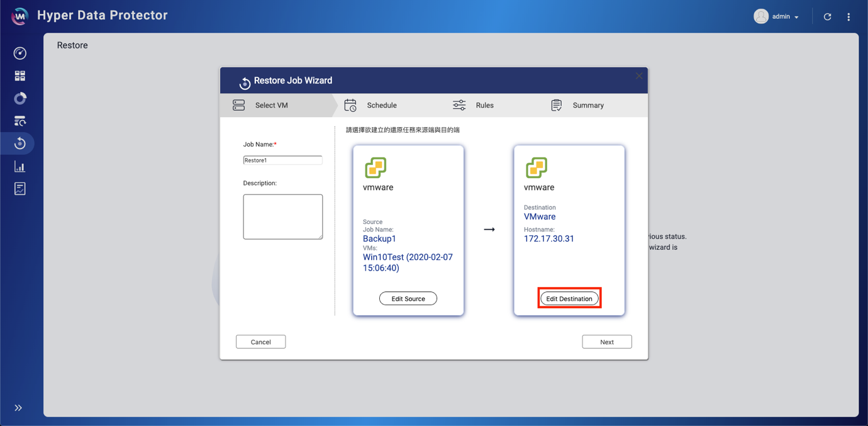Go to the Rules wizard step
The width and height of the screenshot is (868, 426).
point(485,105)
